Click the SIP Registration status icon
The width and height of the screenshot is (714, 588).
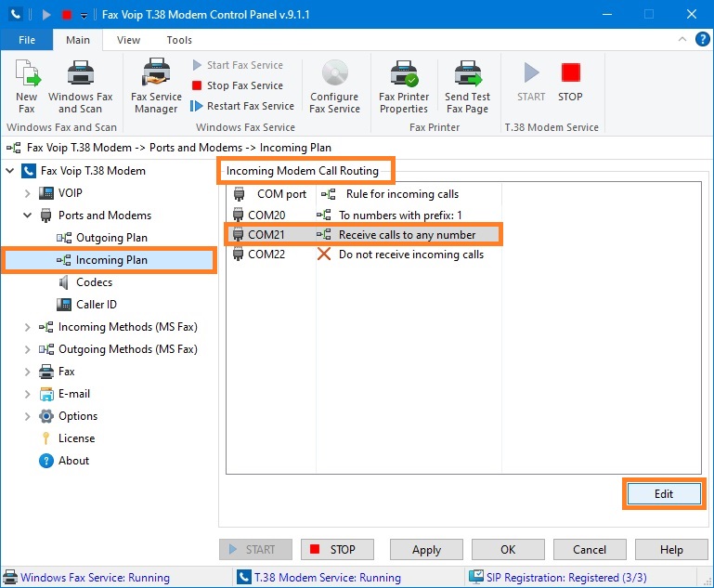[476, 577]
